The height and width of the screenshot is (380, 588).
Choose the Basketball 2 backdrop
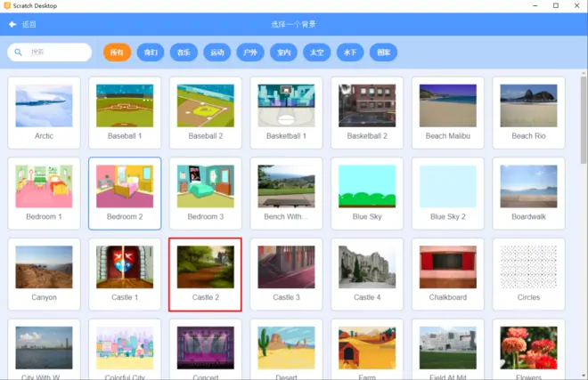coord(367,112)
